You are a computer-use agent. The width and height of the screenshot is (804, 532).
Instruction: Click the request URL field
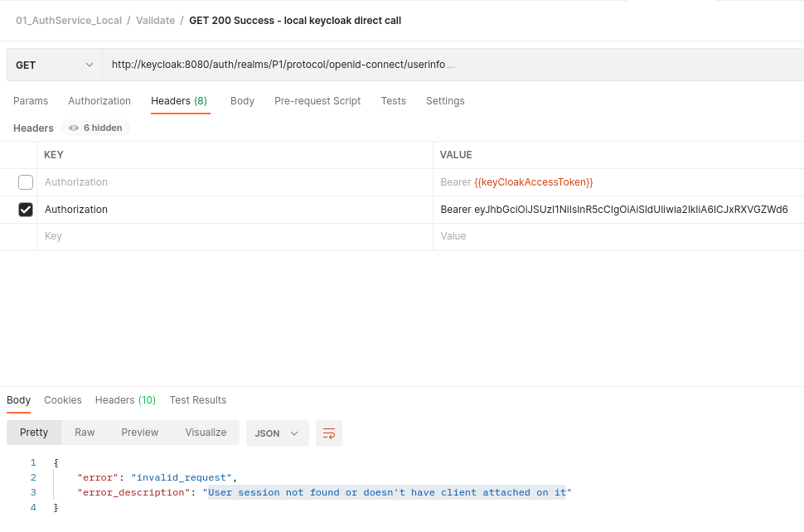[x=332, y=64]
